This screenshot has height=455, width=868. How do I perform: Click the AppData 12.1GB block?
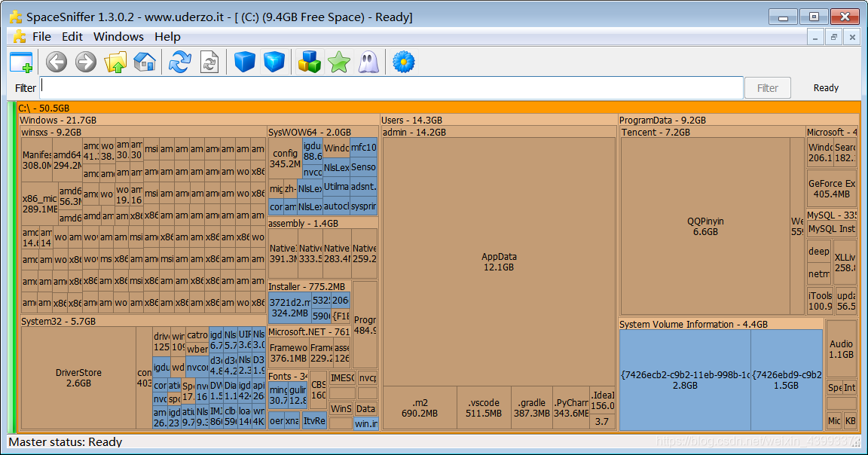[499, 262]
